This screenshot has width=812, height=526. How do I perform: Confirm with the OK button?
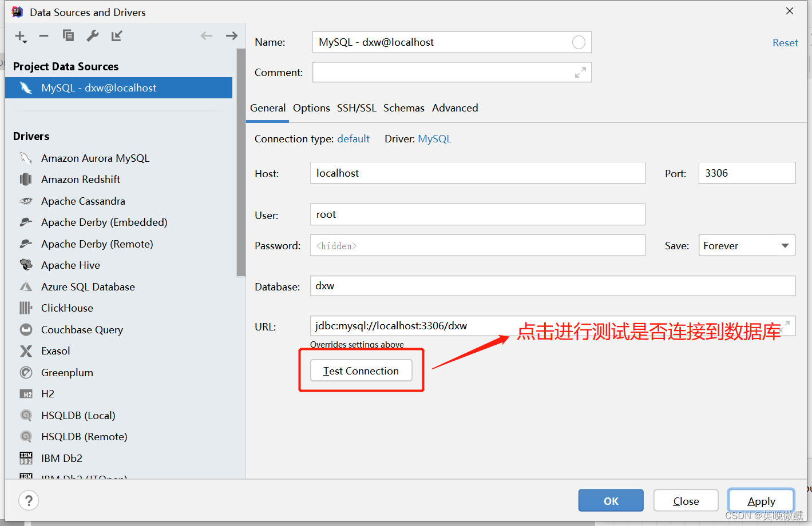611,500
